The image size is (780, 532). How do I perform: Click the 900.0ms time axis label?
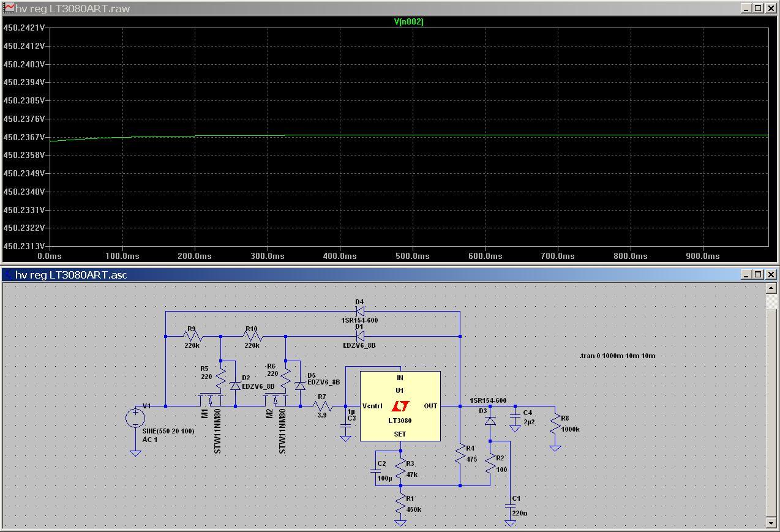(703, 256)
